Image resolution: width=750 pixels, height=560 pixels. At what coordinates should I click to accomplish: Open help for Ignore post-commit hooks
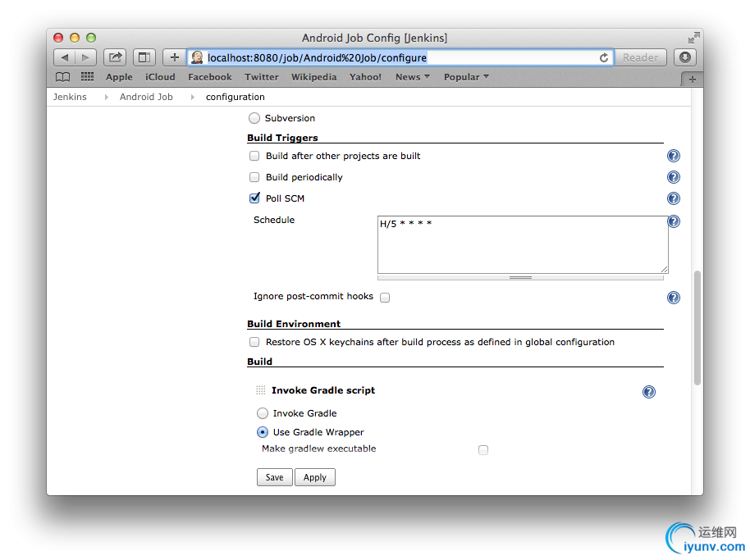point(674,298)
